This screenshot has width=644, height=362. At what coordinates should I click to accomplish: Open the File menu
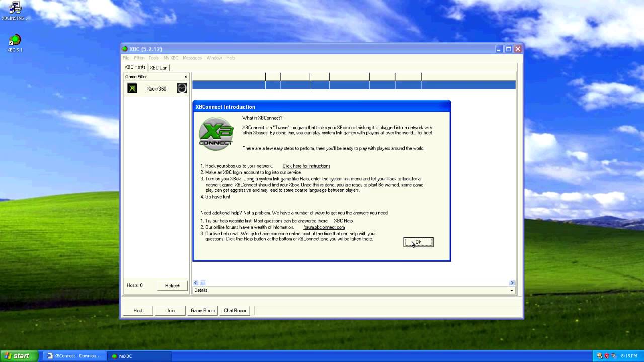[x=126, y=58]
